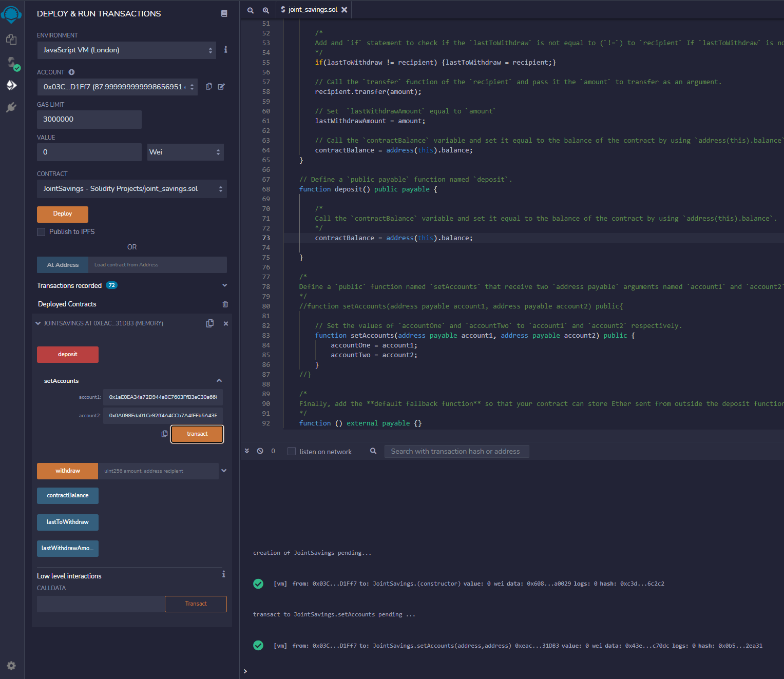This screenshot has height=679, width=784.
Task: Copy setAccounts calldata to clipboard
Action: pyautogui.click(x=164, y=434)
